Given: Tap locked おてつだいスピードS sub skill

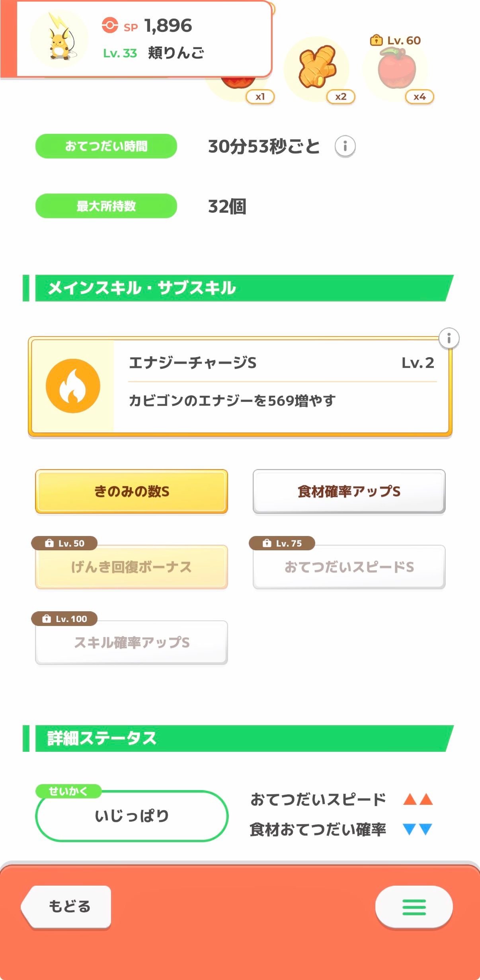Looking at the screenshot, I should point(349,567).
